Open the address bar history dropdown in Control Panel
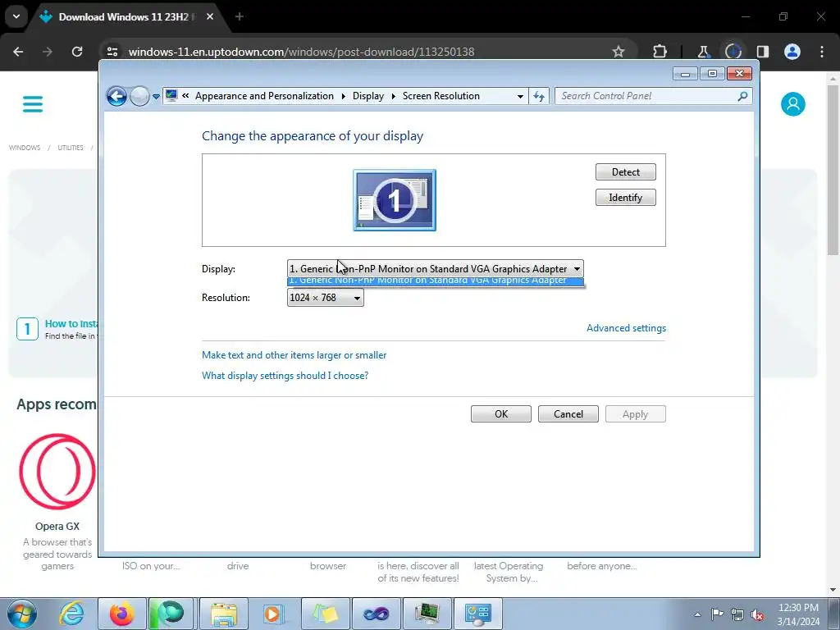 pyautogui.click(x=519, y=97)
